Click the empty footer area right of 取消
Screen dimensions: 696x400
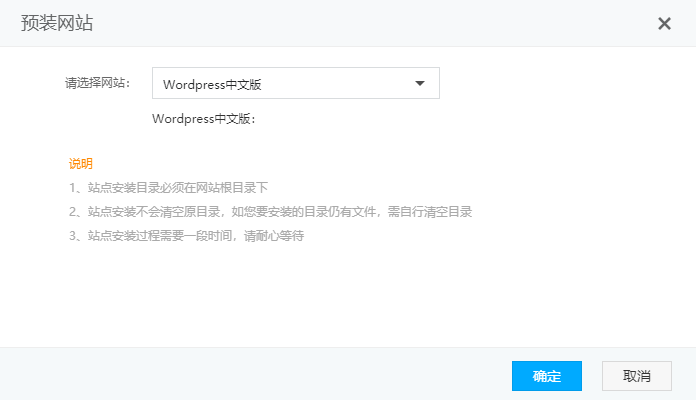(x=683, y=376)
